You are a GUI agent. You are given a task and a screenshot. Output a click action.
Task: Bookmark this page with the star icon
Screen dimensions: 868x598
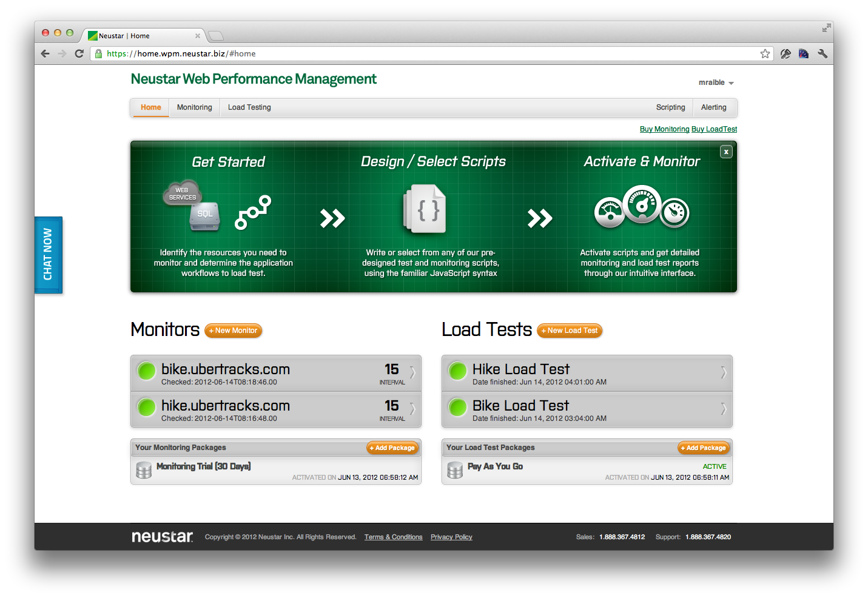[x=765, y=53]
